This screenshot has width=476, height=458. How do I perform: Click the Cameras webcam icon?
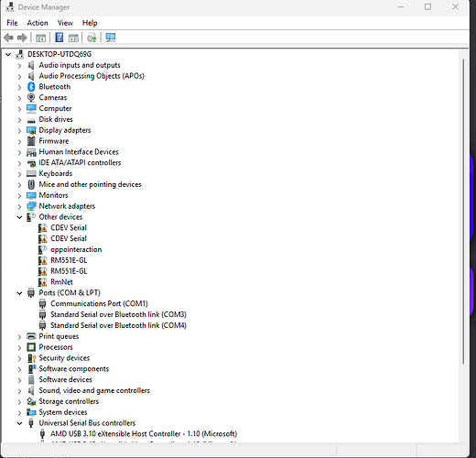tap(31, 98)
